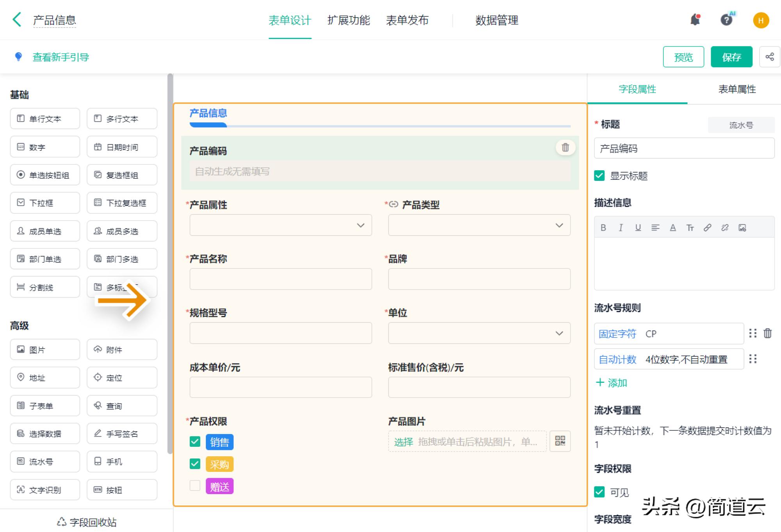
Task: Apply bold in description toolbar
Action: 603,228
